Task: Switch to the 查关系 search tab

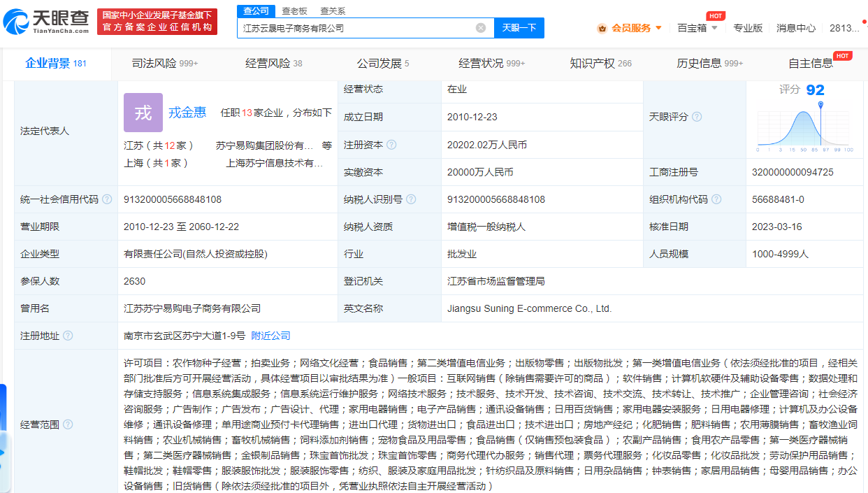Action: [333, 10]
